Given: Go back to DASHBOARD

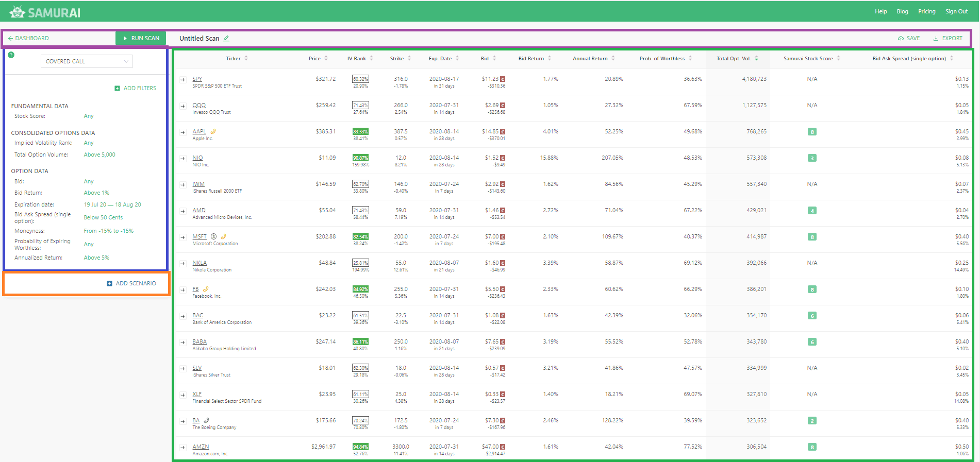Looking at the screenshot, I should tap(28, 38).
